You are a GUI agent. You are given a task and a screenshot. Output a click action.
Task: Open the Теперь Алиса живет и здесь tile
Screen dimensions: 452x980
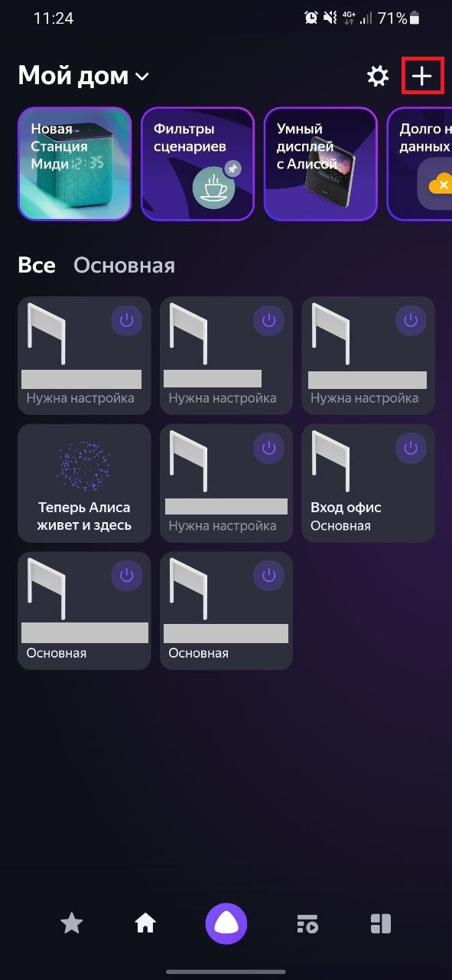[x=84, y=483]
